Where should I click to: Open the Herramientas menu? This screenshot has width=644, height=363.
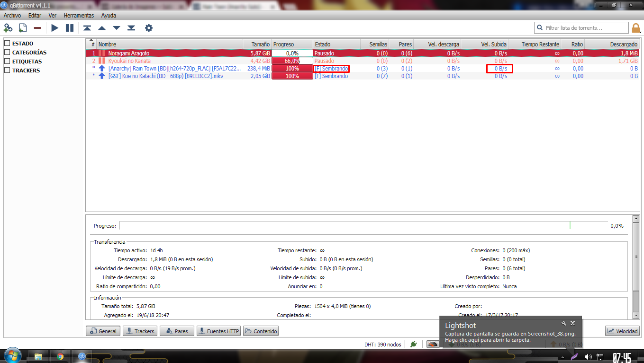[x=79, y=15]
